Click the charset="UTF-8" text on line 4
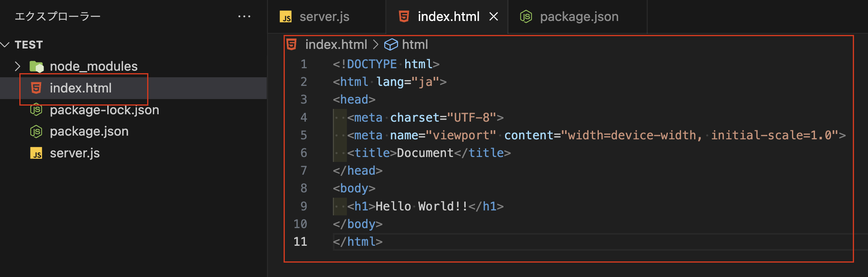The image size is (868, 277). (443, 118)
